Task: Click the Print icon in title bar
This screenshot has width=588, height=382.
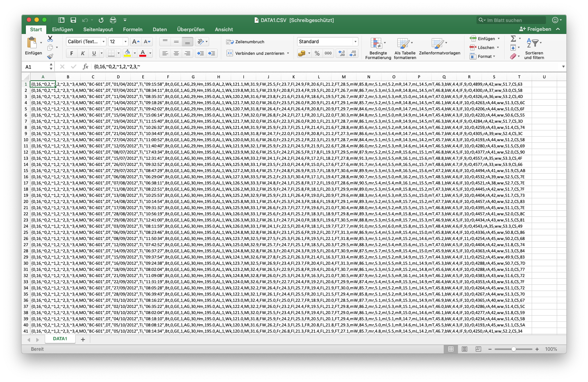Action: tap(113, 20)
